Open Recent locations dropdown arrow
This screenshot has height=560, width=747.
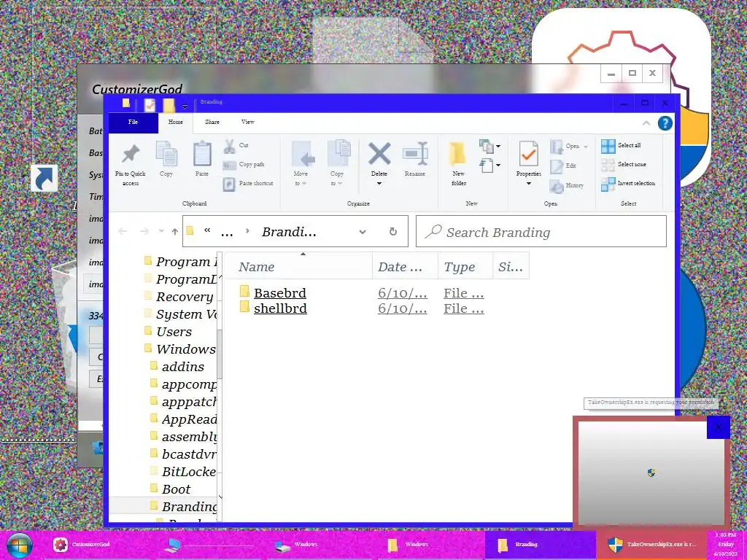[161, 231]
